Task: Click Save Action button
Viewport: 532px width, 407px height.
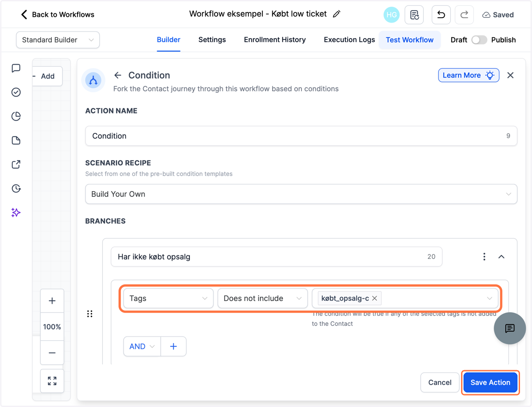Action: (490, 382)
